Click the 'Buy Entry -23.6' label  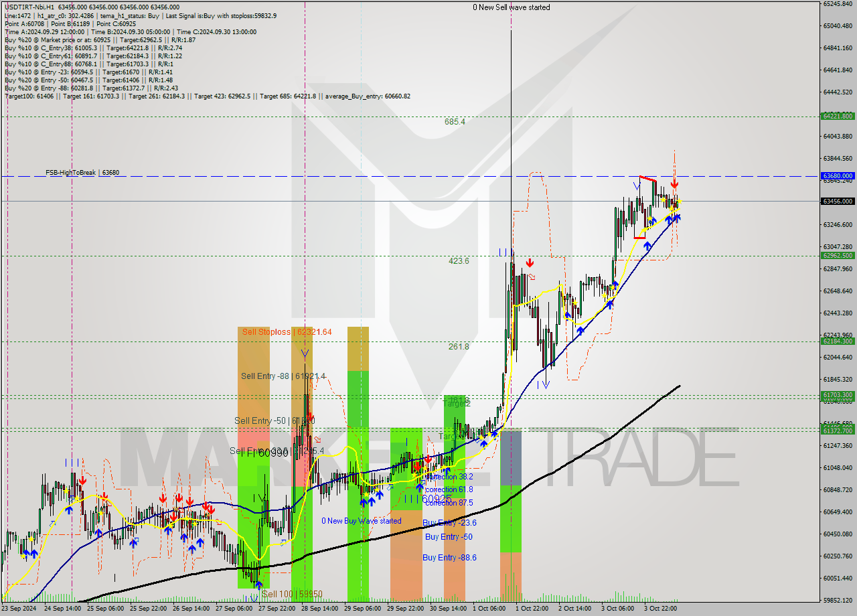[450, 523]
